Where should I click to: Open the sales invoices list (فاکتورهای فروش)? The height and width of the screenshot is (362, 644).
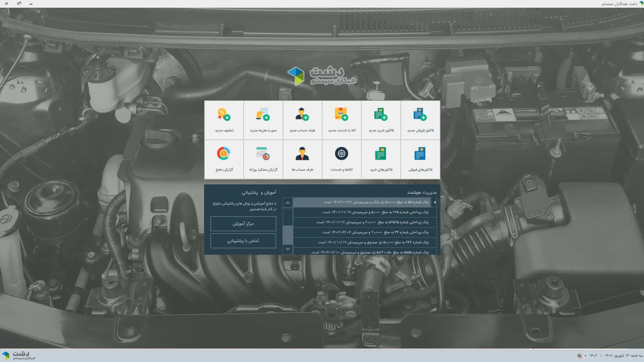point(420,160)
